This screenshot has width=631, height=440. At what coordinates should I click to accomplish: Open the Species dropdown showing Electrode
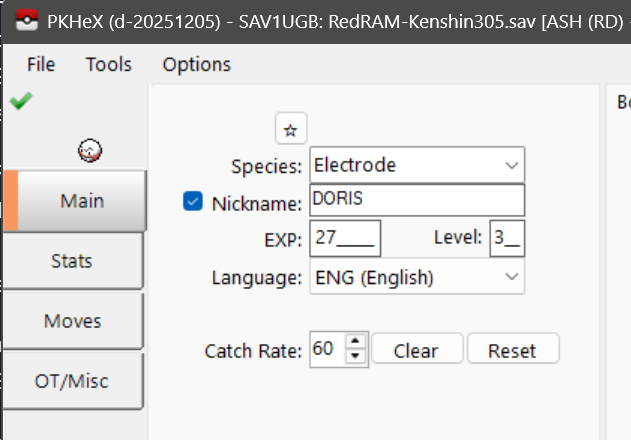point(417,165)
